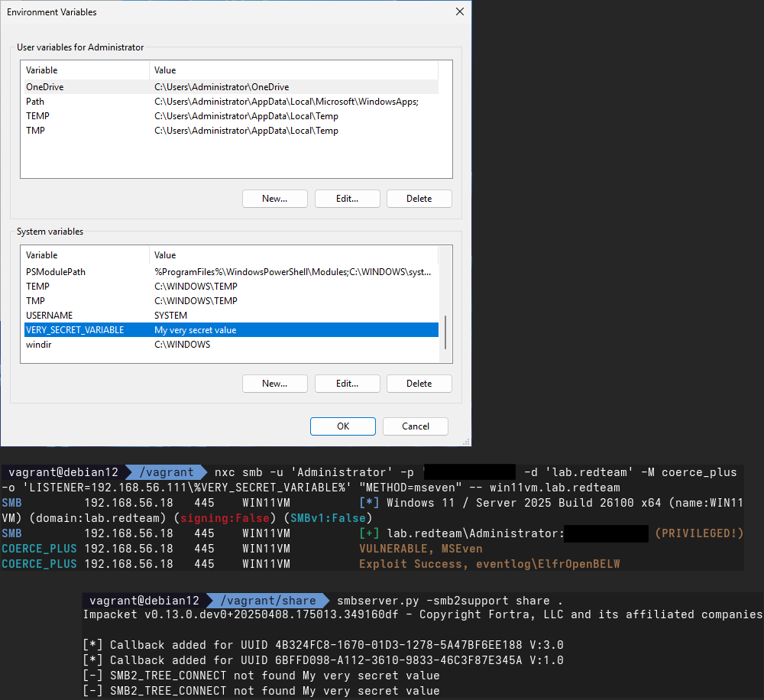
Task: Click Delete under User variables for Administrator
Action: click(x=419, y=199)
